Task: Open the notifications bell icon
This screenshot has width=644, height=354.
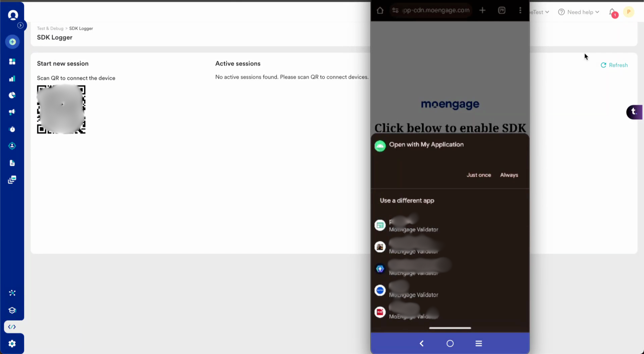Action: pyautogui.click(x=612, y=12)
